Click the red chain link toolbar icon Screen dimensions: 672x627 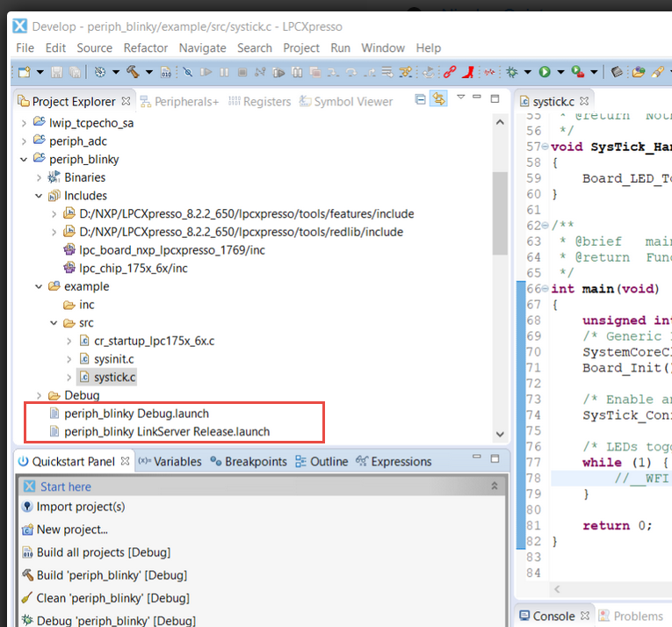tap(450, 72)
